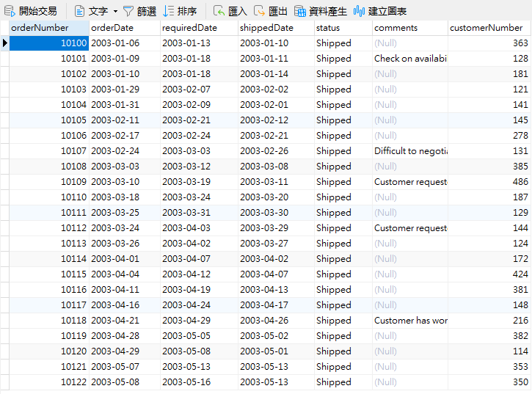The width and height of the screenshot is (532, 394).
Task: Select the row marker for order 10100
Action: [x=4, y=43]
